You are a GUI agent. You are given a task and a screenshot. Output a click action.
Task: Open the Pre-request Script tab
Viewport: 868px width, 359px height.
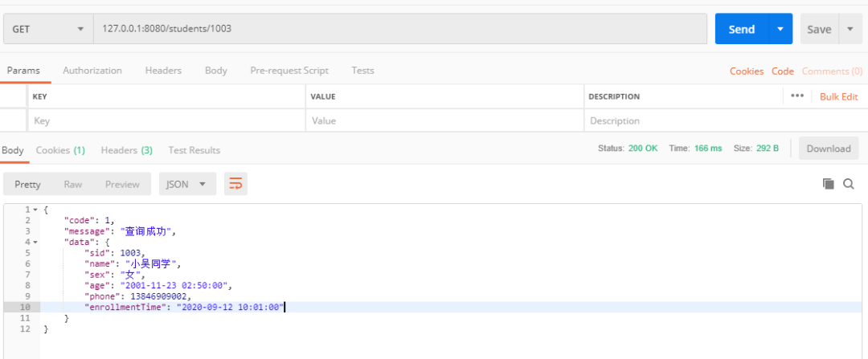click(x=289, y=70)
